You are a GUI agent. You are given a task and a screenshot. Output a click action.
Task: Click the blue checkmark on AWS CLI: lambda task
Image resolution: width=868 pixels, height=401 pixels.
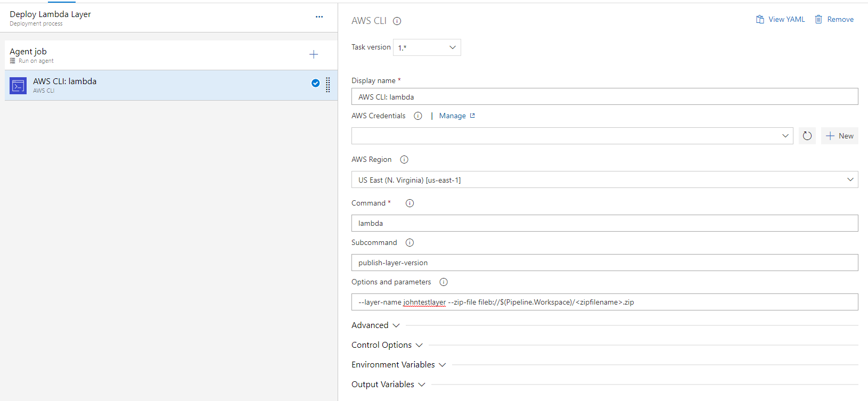point(315,83)
